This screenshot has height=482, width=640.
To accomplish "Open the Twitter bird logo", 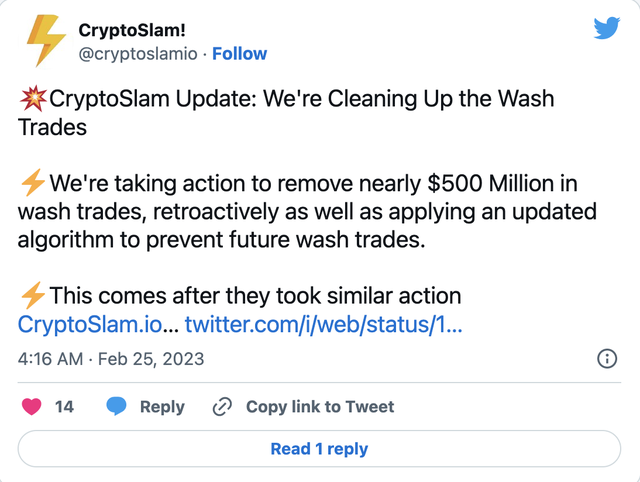I will (x=607, y=28).
